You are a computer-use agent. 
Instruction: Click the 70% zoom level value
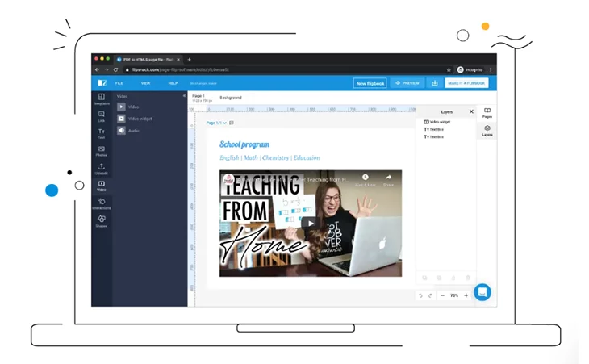click(x=454, y=295)
